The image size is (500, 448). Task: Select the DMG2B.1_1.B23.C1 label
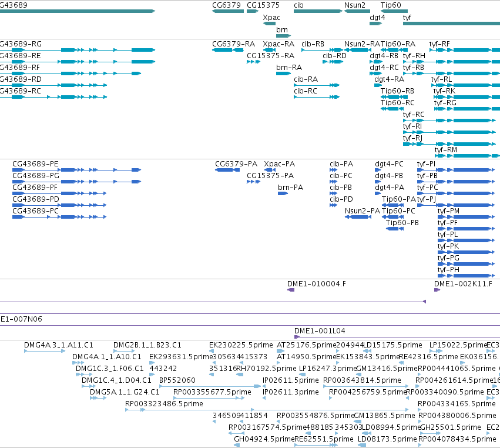point(147,345)
